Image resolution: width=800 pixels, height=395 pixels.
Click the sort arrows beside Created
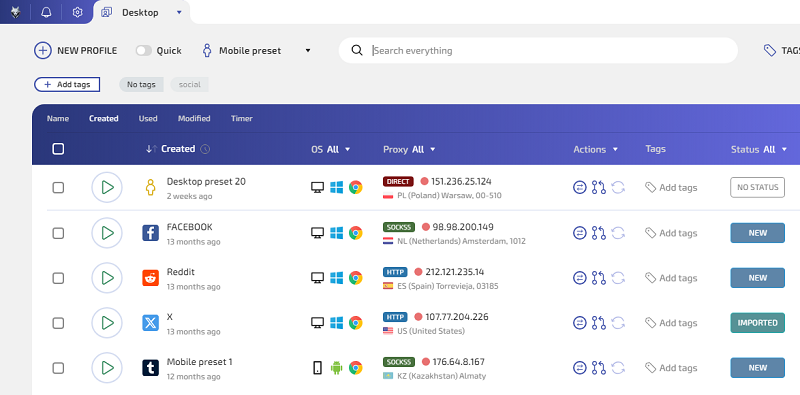[x=151, y=149]
